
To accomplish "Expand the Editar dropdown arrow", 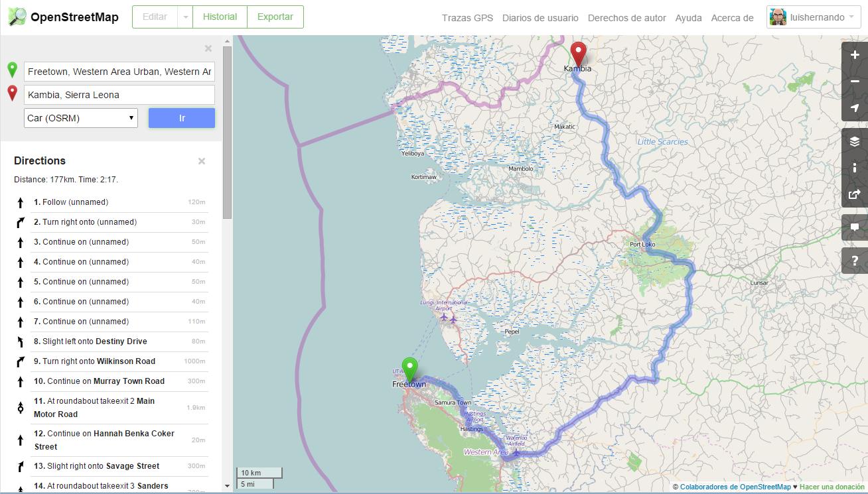I will click(185, 17).
